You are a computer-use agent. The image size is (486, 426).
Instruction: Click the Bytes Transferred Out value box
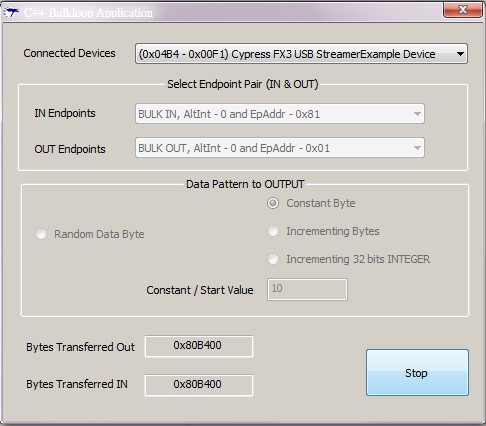click(x=199, y=346)
